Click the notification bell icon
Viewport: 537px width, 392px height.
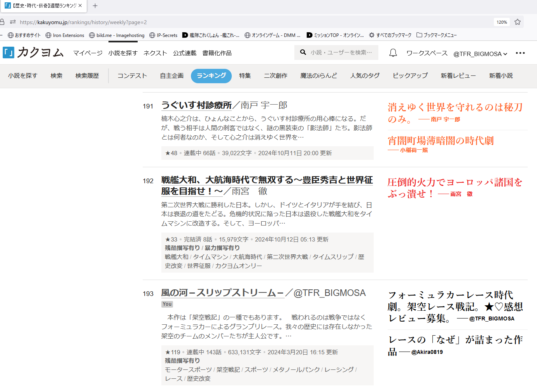pyautogui.click(x=393, y=53)
